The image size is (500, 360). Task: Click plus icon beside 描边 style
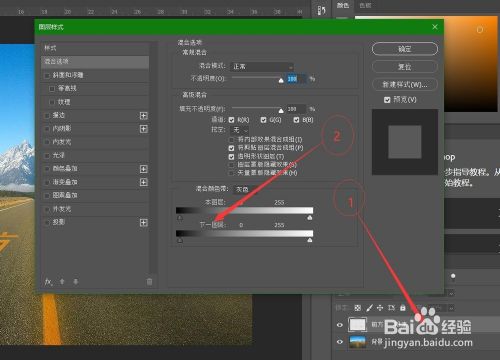[x=144, y=116]
